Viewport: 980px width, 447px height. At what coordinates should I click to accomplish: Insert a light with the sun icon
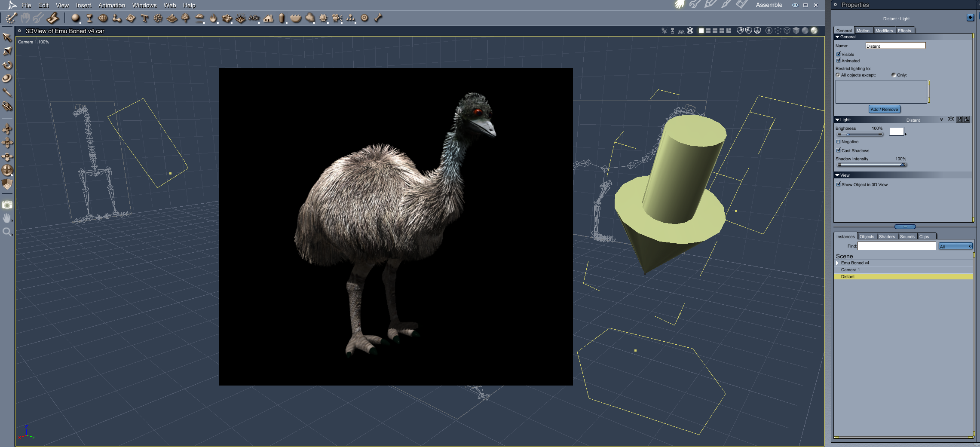point(323,18)
